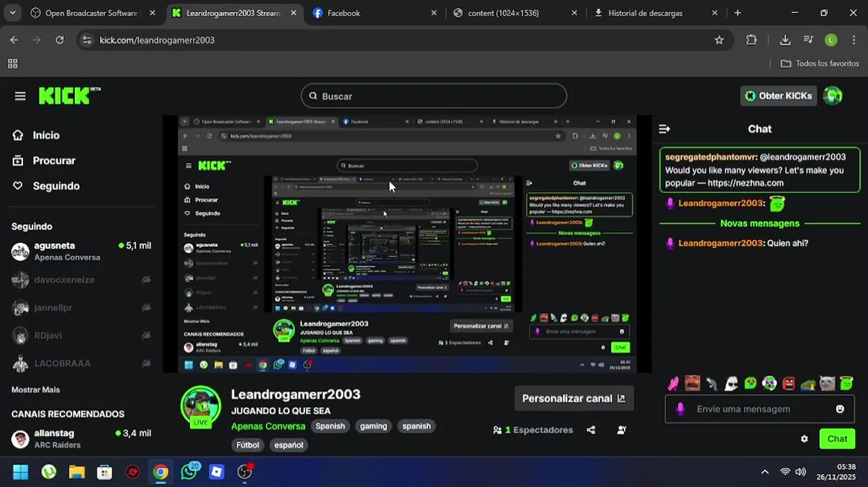Send message with green Chat button

tap(837, 439)
